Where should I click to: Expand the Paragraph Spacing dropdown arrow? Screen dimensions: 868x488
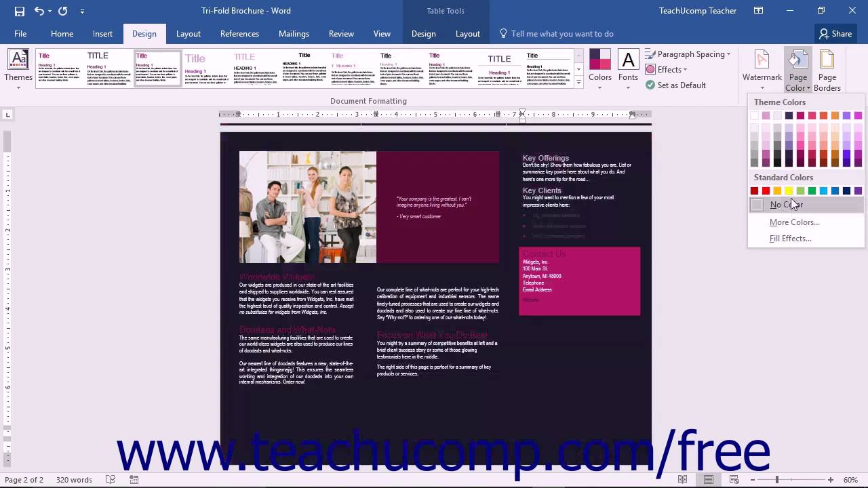click(728, 54)
